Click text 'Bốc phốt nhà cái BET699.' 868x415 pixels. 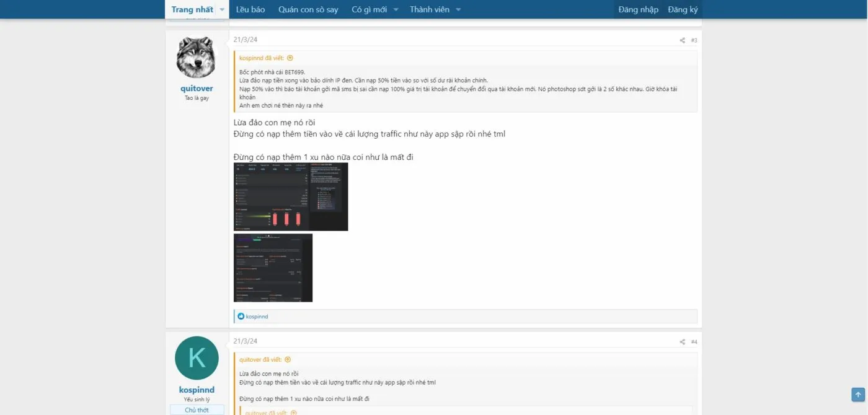point(272,72)
